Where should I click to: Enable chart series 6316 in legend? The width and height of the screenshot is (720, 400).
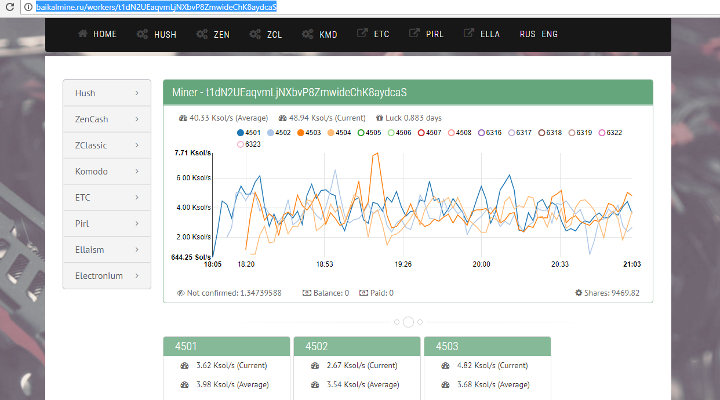pos(490,133)
